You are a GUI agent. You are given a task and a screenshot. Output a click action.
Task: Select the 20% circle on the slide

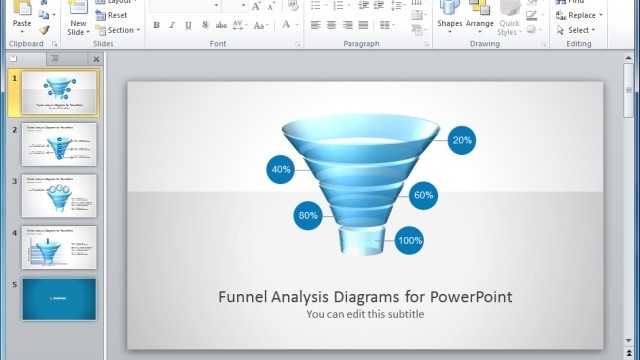click(x=462, y=140)
